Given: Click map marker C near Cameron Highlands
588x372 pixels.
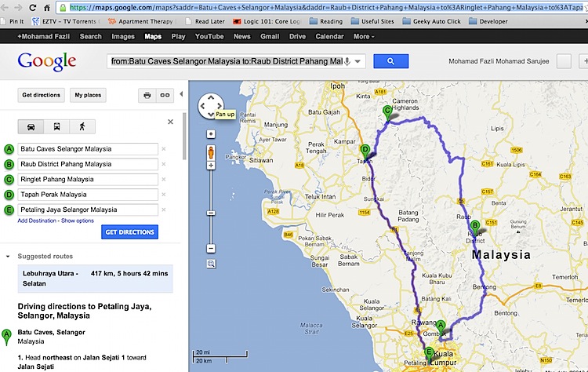Looking at the screenshot, I should [387, 112].
